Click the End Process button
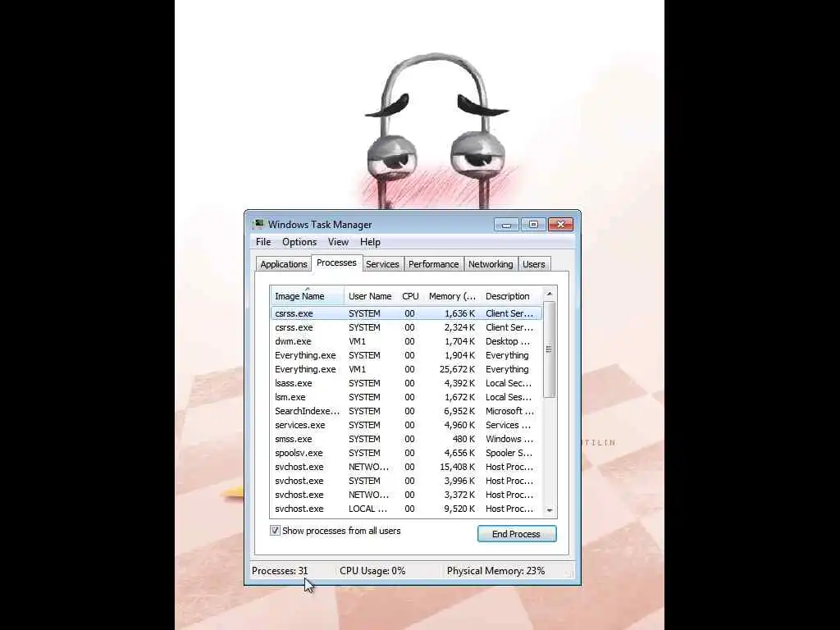Image resolution: width=840 pixels, height=630 pixels. (x=517, y=533)
